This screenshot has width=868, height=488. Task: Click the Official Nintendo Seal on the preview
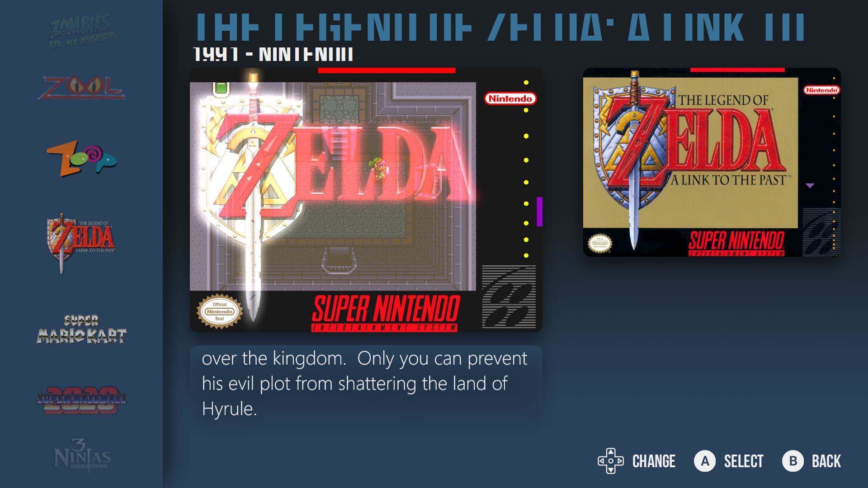click(220, 311)
